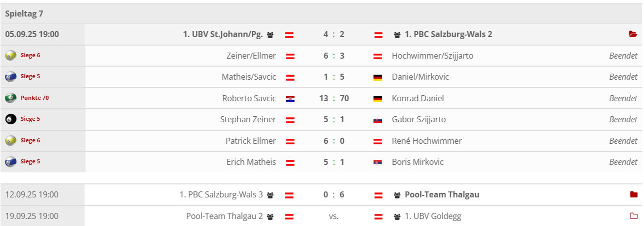This screenshot has height=226, width=644.
Task: Click the team icon next to 1. UBV St.Johann/Pg.
Action: (270, 35)
